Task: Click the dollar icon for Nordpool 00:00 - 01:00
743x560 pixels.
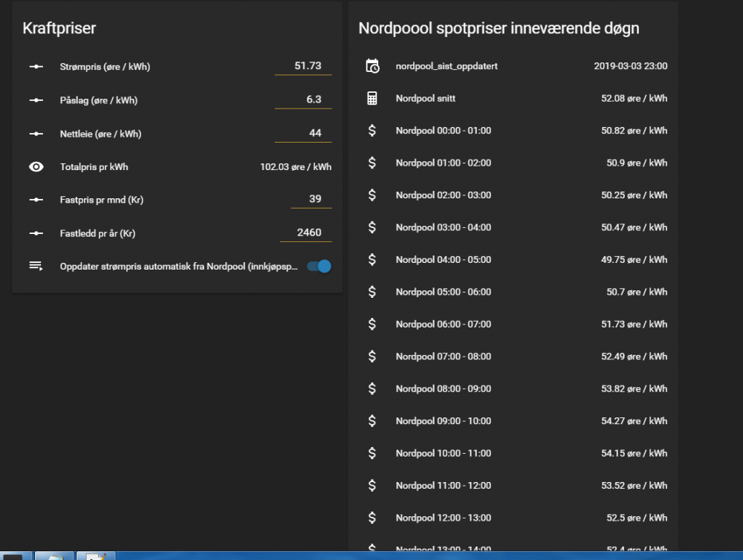Action: coord(372,131)
